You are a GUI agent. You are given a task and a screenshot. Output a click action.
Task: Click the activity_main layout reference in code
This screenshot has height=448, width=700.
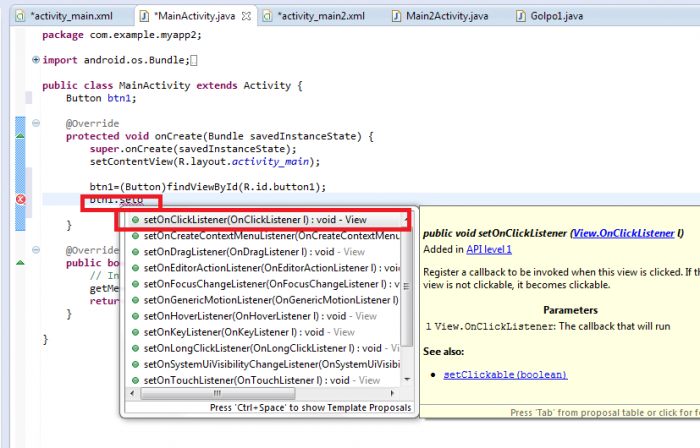pos(271,162)
